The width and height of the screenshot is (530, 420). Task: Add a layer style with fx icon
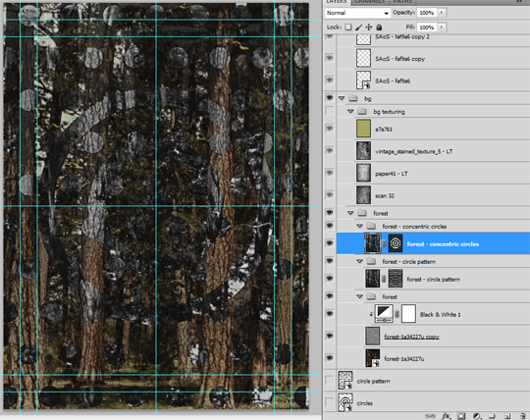447,416
